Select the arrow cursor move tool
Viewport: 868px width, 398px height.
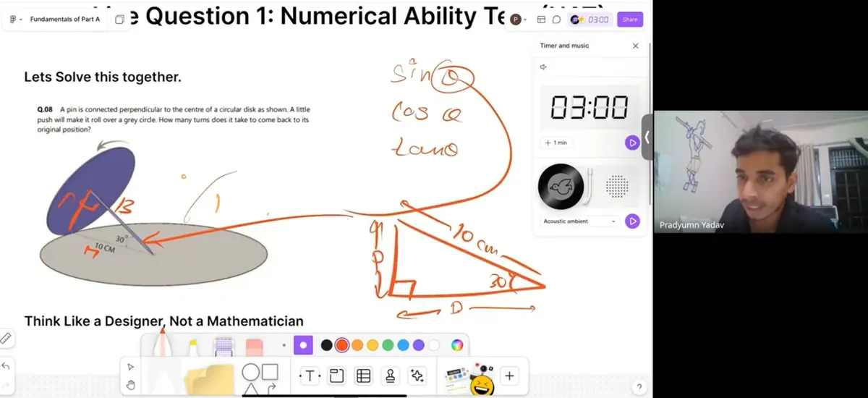[130, 367]
